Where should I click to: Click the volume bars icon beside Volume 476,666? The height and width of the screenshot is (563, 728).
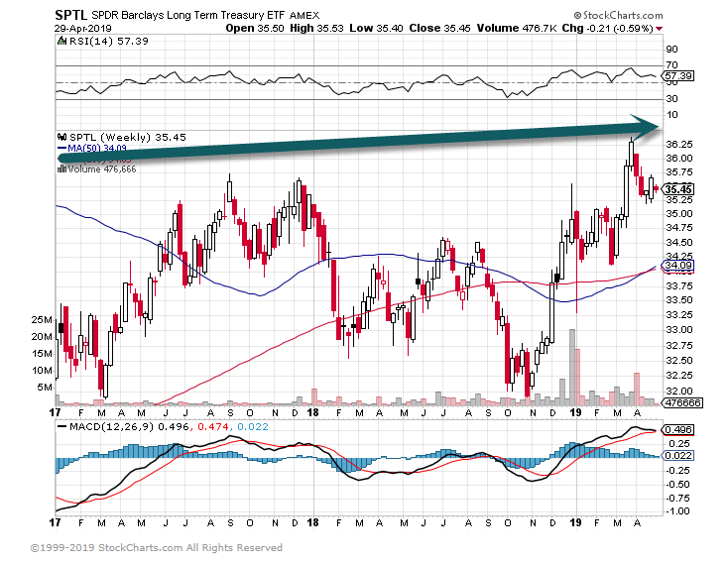(x=61, y=169)
